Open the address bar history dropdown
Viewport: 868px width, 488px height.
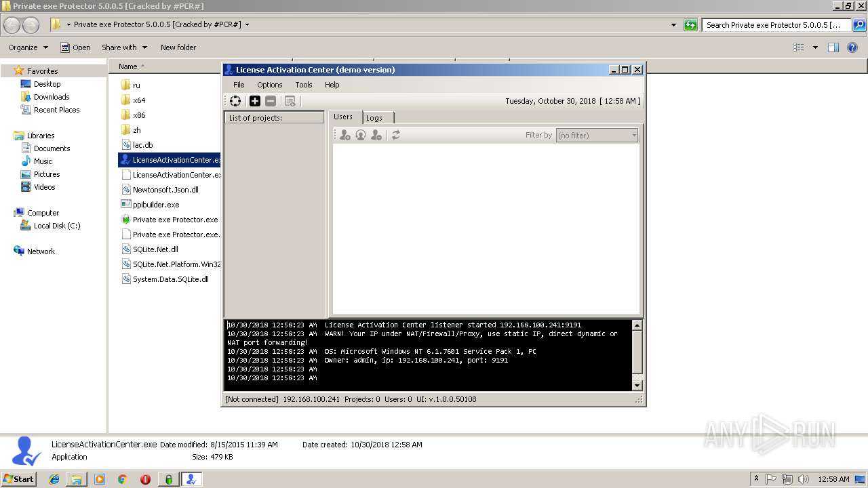point(673,25)
